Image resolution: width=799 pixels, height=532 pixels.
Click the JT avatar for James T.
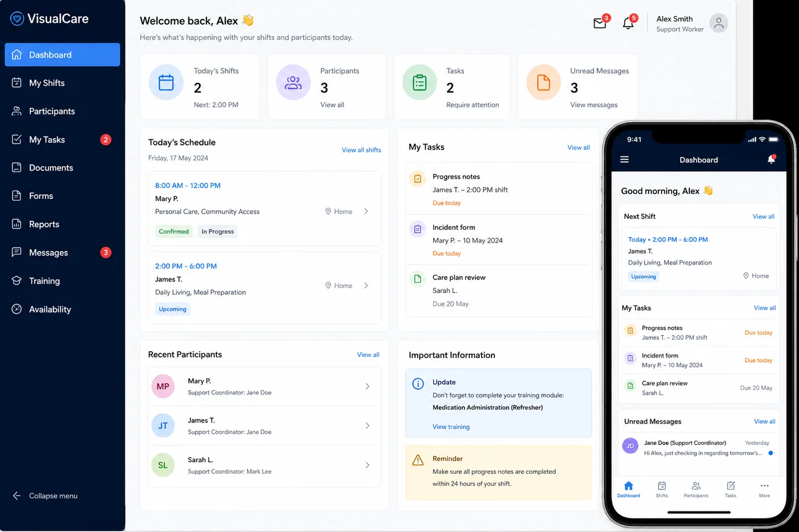pyautogui.click(x=163, y=426)
